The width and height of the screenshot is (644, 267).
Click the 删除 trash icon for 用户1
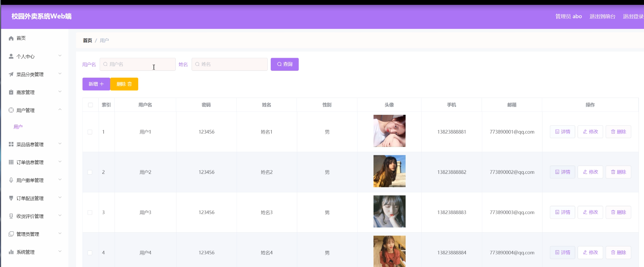tap(613, 132)
